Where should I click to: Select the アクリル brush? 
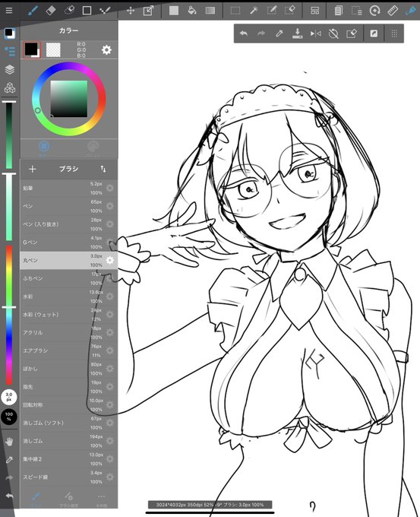tap(69, 332)
